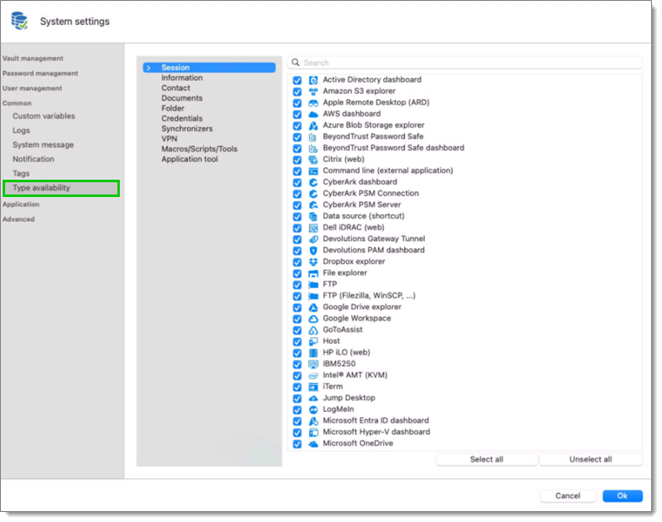
Task: Open the Common section header
Action: 17,103
